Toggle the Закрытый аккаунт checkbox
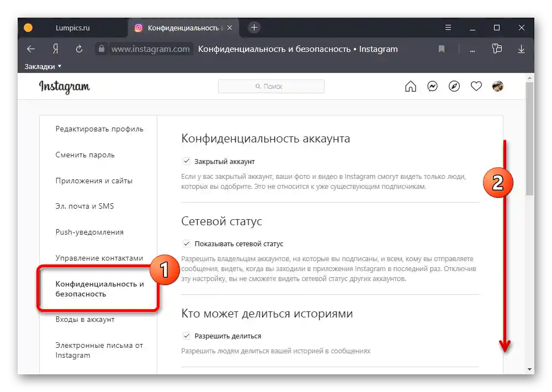Image resolution: width=552 pixels, height=392 pixels. point(186,161)
